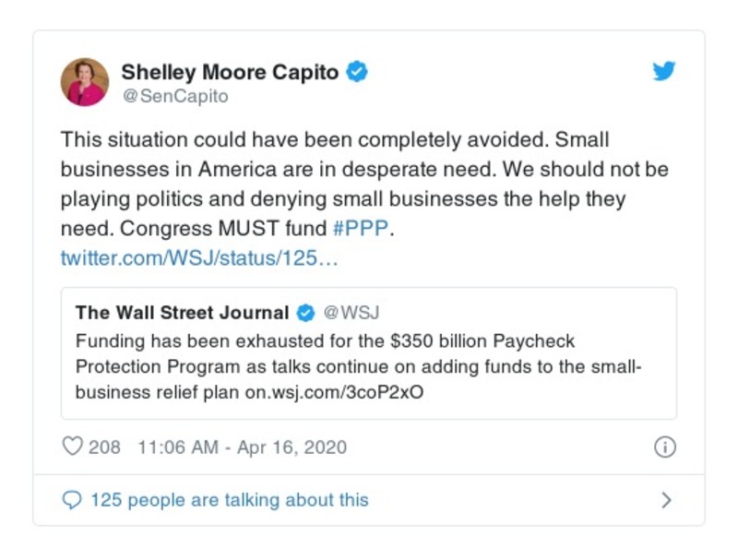Click the speech bubble conversation icon
Screen dimensions: 738x560
pos(72,500)
